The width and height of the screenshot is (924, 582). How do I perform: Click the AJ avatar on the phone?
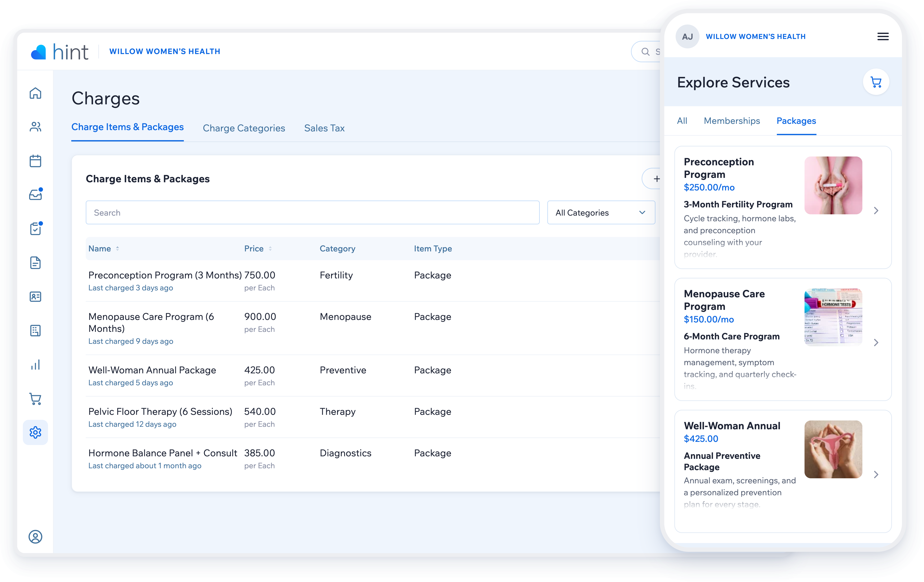[687, 36]
